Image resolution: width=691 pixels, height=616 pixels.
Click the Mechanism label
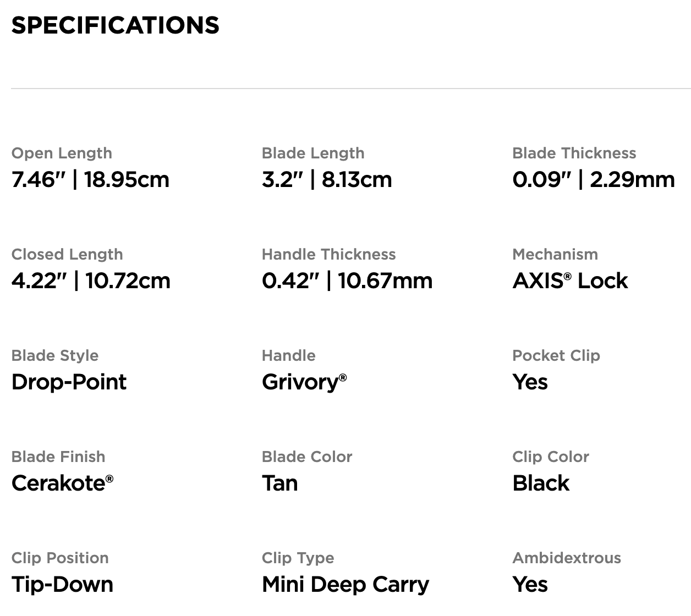[x=555, y=254]
